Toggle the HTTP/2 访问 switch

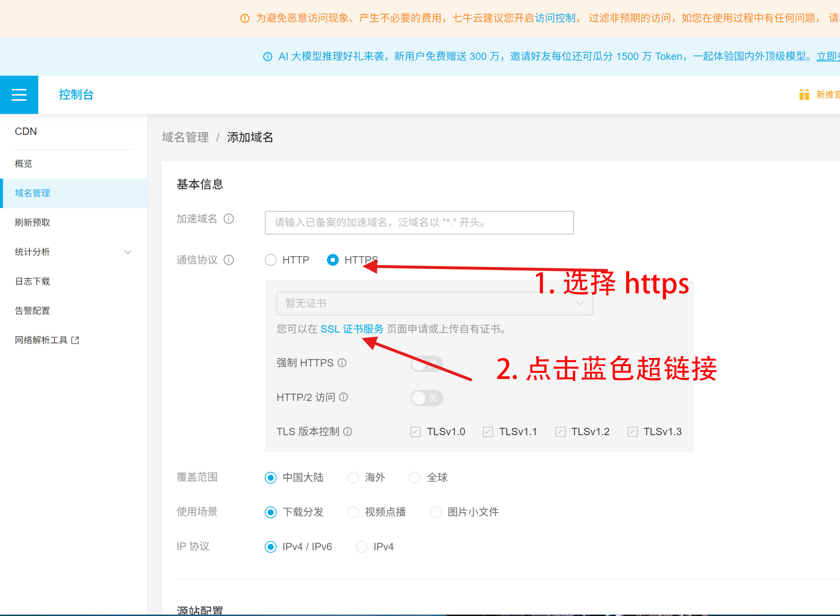(x=426, y=398)
